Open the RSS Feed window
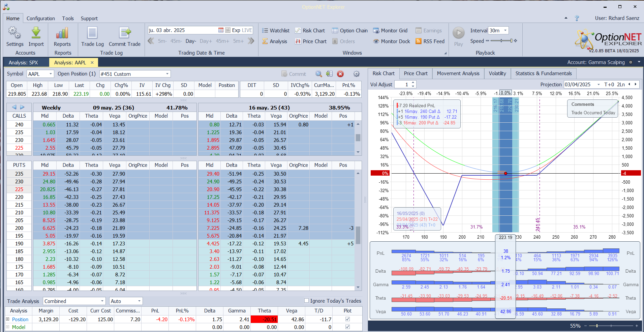Screen dimensions: 644x332 coord(430,41)
